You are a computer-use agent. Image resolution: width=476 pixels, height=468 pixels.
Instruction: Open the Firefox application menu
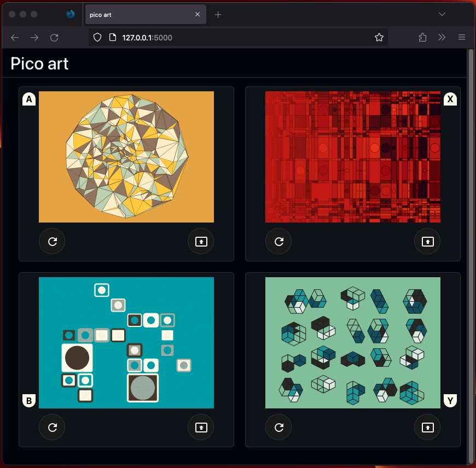[461, 37]
